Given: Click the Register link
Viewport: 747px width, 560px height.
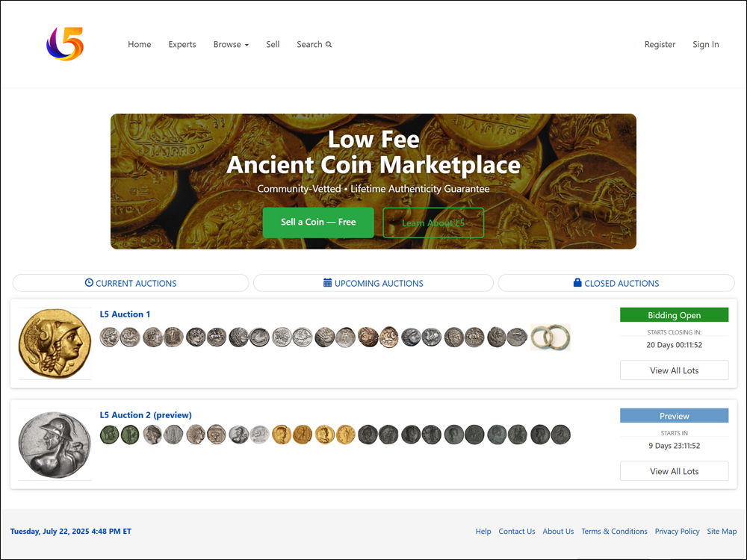Looking at the screenshot, I should pos(660,45).
